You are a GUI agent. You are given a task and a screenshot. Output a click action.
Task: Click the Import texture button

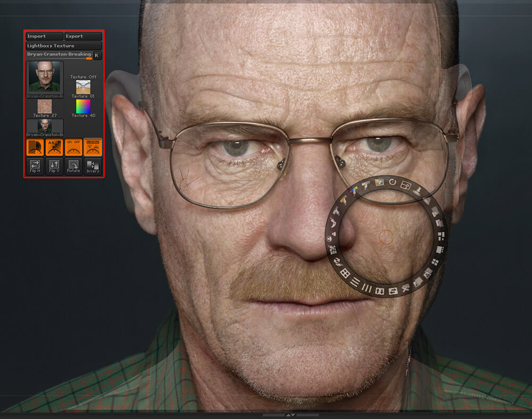click(x=45, y=36)
